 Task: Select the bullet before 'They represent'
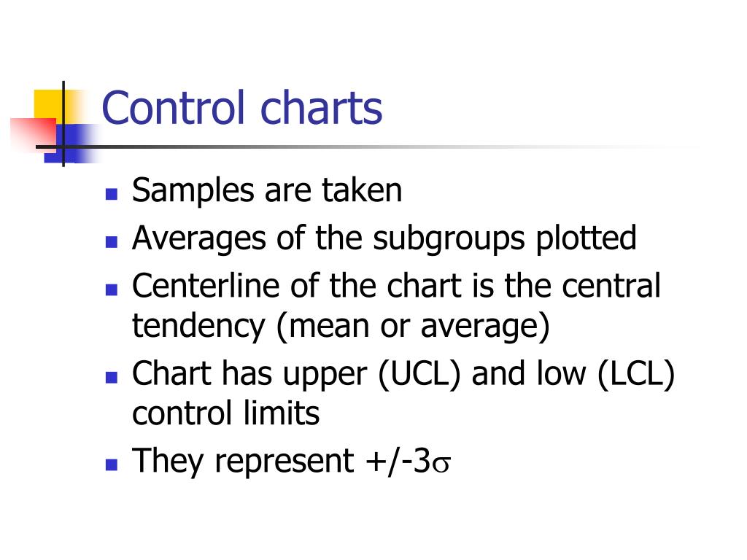click(x=112, y=464)
